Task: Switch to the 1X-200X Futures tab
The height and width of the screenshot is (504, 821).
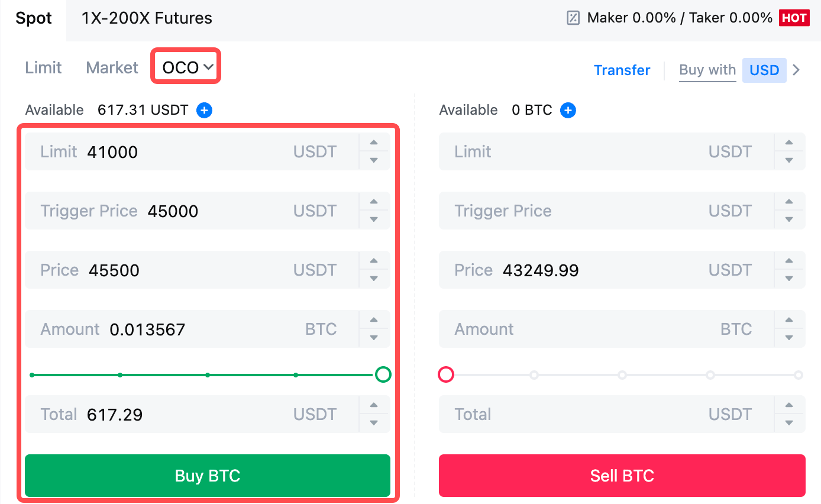Action: [x=147, y=18]
